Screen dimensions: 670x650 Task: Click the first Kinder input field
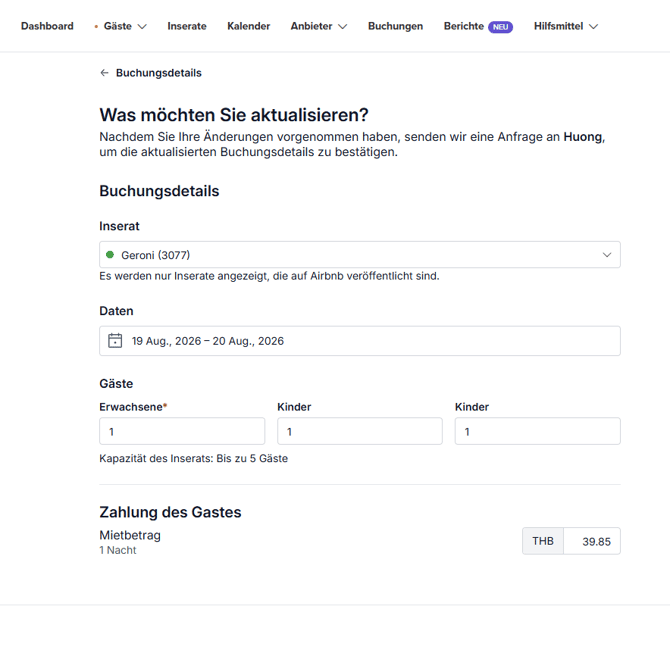[x=359, y=432]
